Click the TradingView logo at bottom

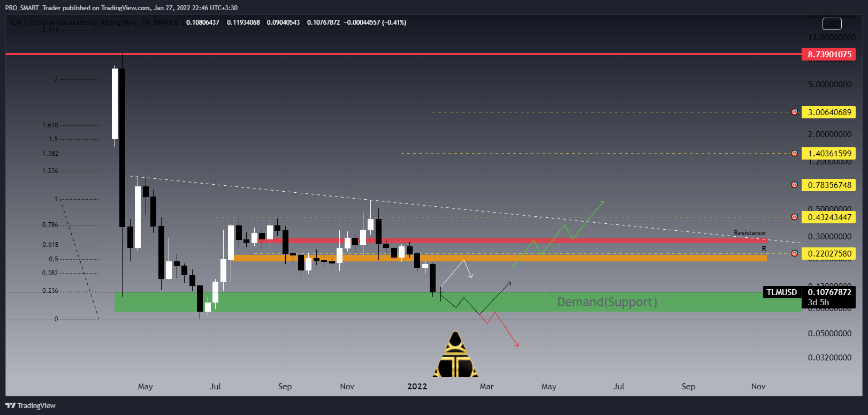click(x=31, y=405)
